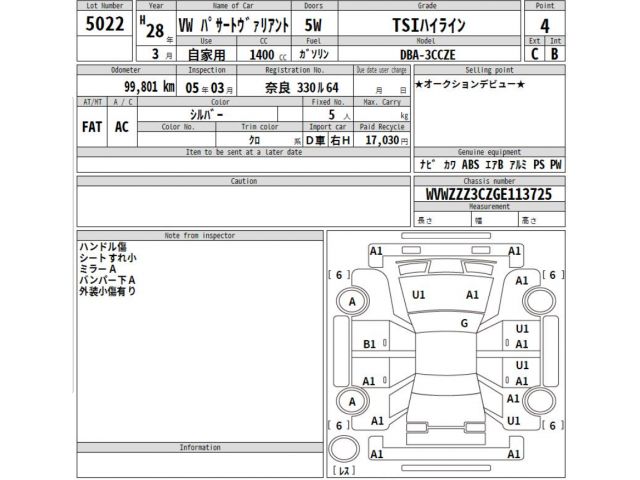
Task: Click registration number "奈良 330ル64"
Action: 302,87
